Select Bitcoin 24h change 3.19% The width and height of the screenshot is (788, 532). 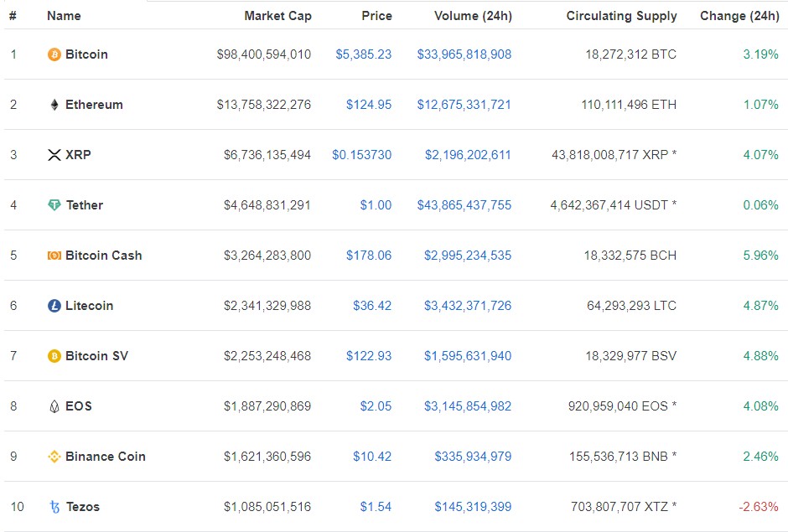[761, 54]
